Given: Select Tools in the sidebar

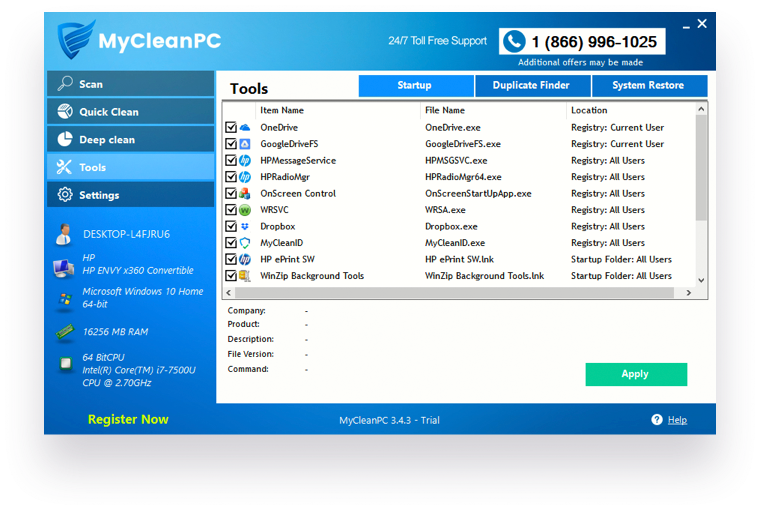Looking at the screenshot, I should click(x=131, y=167).
